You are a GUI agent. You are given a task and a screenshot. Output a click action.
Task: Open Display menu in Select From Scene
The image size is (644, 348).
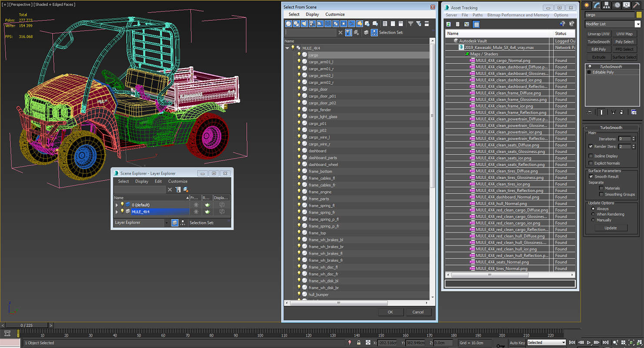coord(312,14)
